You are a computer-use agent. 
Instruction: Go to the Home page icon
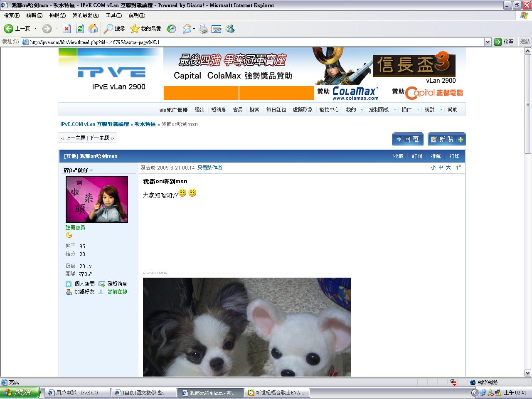pyautogui.click(x=94, y=29)
